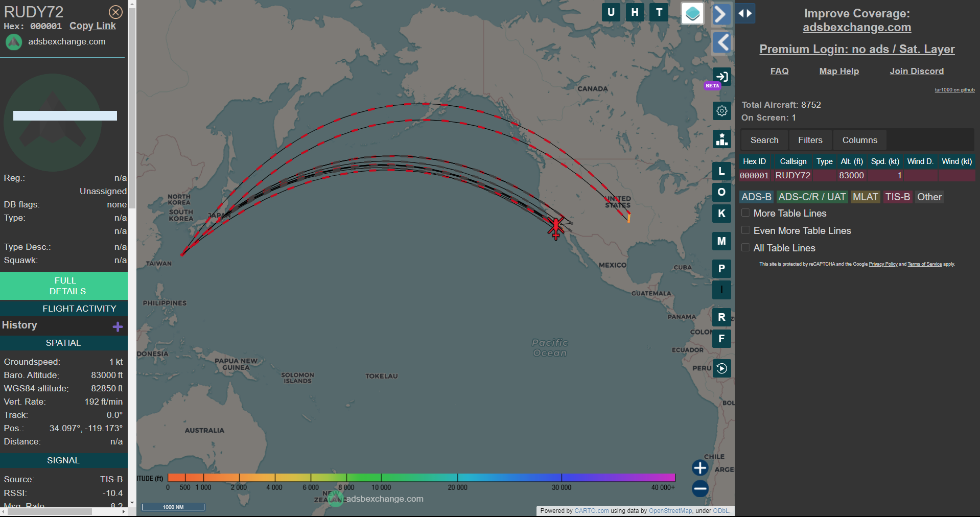Open the Filters tab
The image size is (980, 517).
(x=810, y=140)
